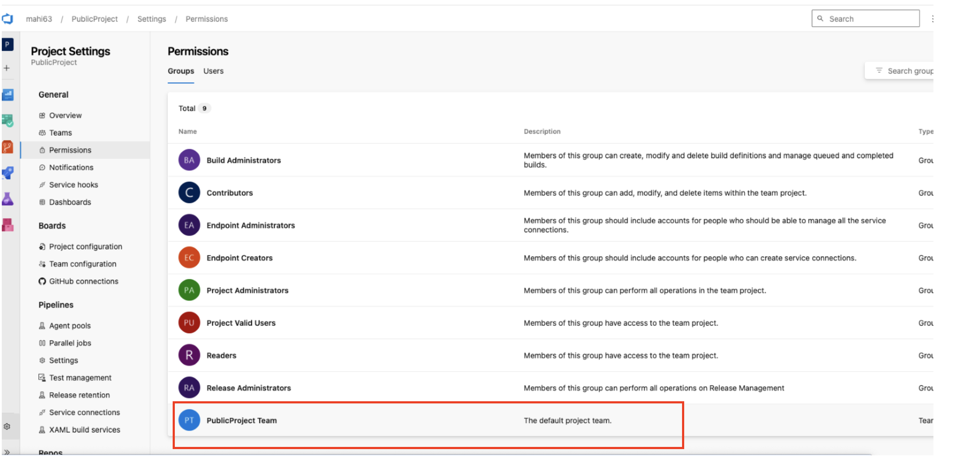Open the Repos hub icon in sidebar
Viewport: 980px width, 459px height.
click(x=8, y=147)
